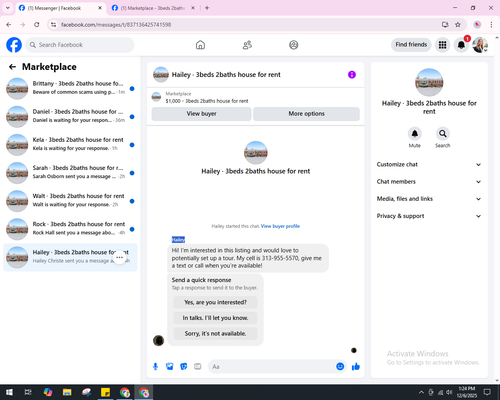Expand the Privacy & support section
Viewport: 500px width, 400px height.
pyautogui.click(x=429, y=216)
